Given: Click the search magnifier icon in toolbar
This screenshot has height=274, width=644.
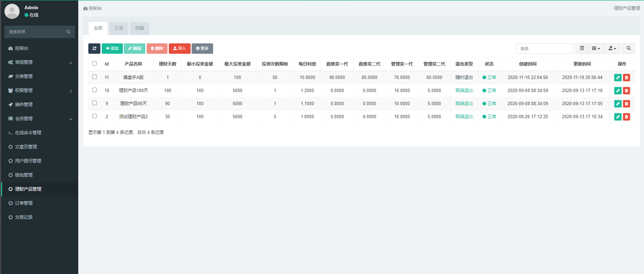Looking at the screenshot, I should 628,48.
